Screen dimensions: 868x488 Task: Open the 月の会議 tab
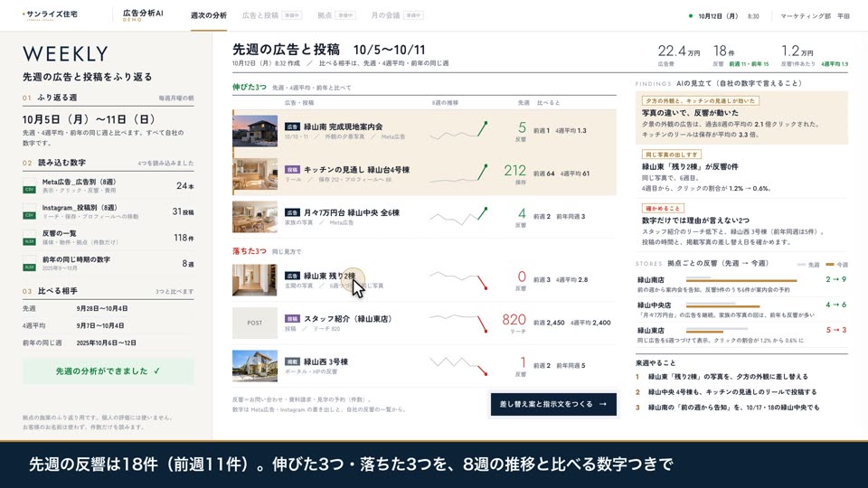click(x=398, y=15)
